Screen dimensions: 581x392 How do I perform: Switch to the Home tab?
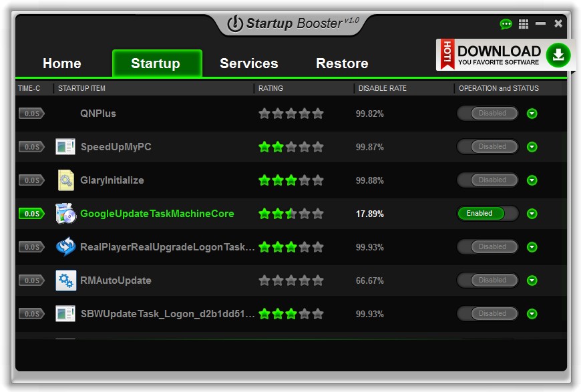coord(62,63)
